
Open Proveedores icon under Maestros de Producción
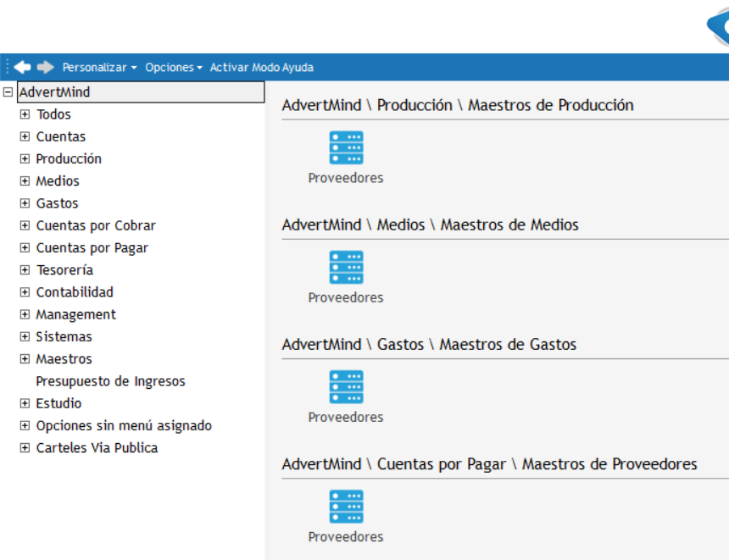coord(346,147)
